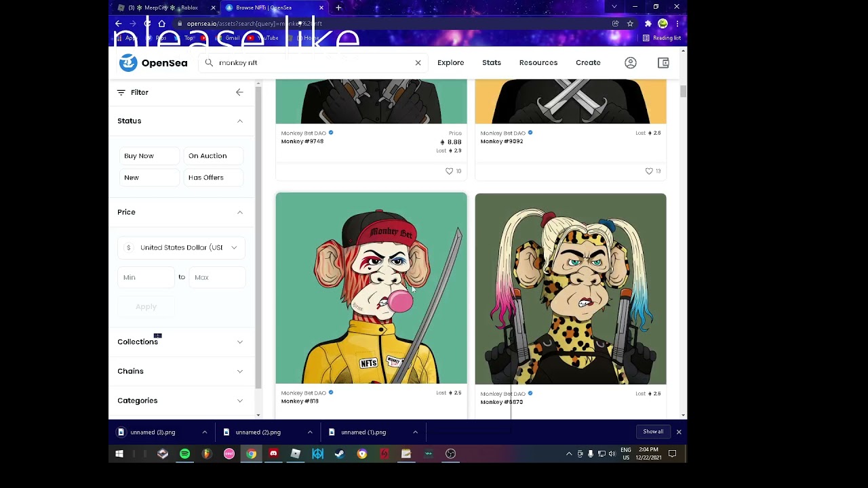This screenshot has width=868, height=488.
Task: Open the unnamed (3).png download
Action: pyautogui.click(x=153, y=432)
